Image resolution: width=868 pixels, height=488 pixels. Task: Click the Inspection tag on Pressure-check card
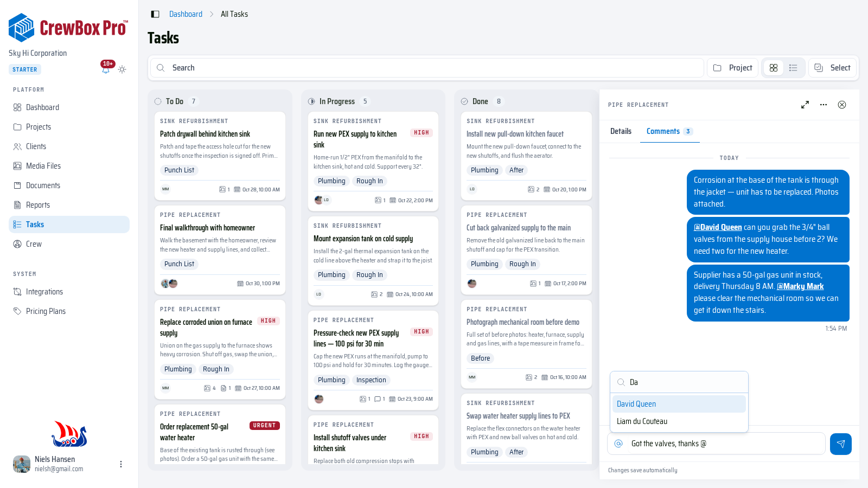(x=371, y=380)
